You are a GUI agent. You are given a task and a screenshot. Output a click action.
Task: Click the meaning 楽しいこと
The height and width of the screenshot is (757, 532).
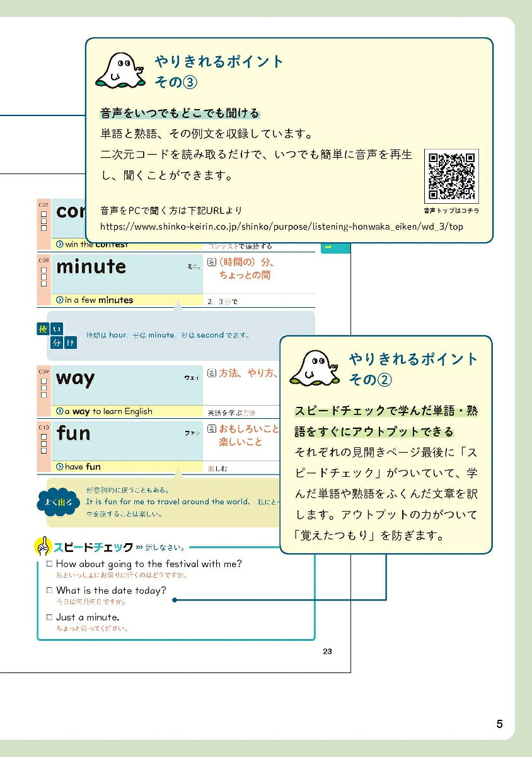241,442
